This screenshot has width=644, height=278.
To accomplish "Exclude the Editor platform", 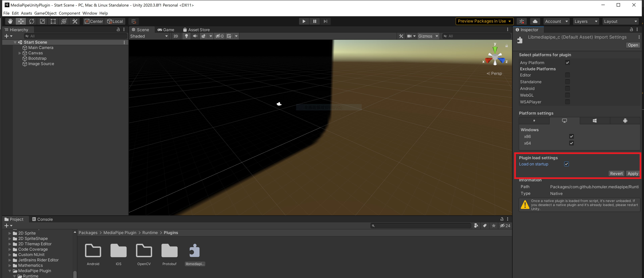I will 568,75.
